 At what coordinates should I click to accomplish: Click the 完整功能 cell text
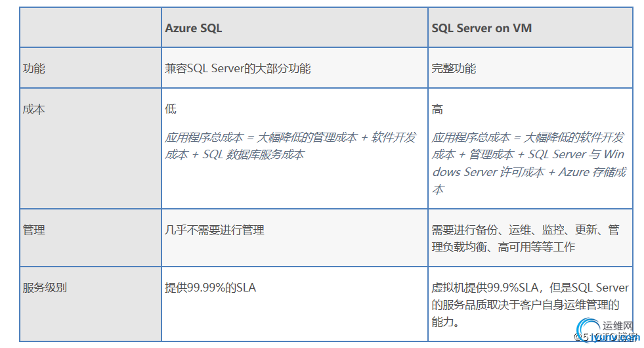coord(454,68)
